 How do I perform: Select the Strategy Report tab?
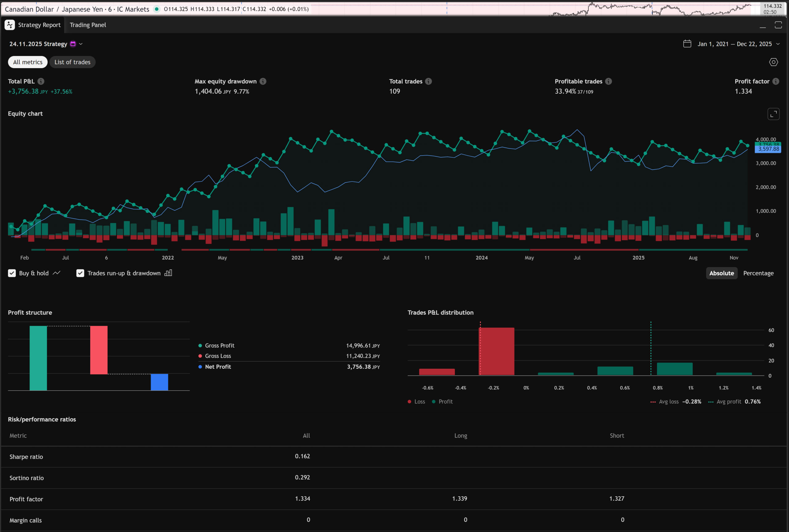click(39, 25)
